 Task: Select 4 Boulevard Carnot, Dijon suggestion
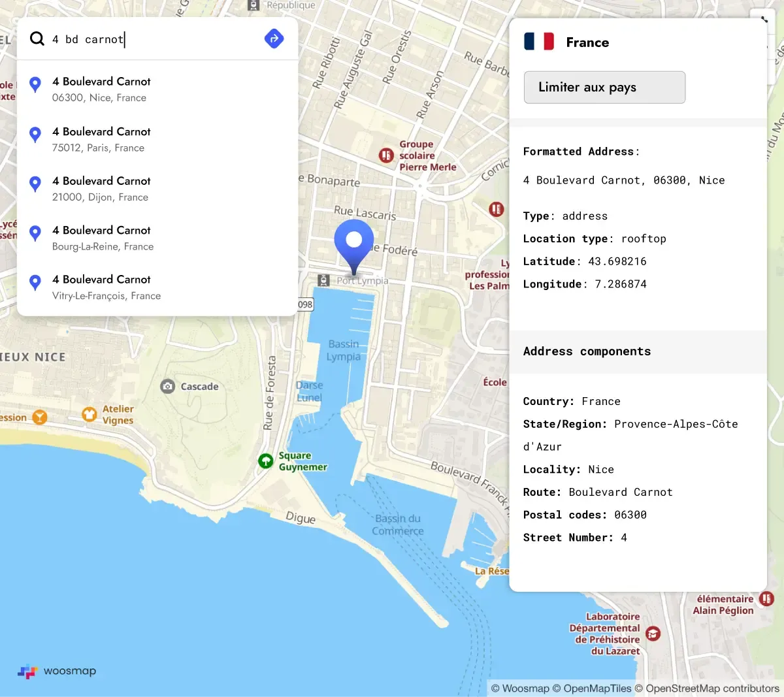click(x=157, y=189)
